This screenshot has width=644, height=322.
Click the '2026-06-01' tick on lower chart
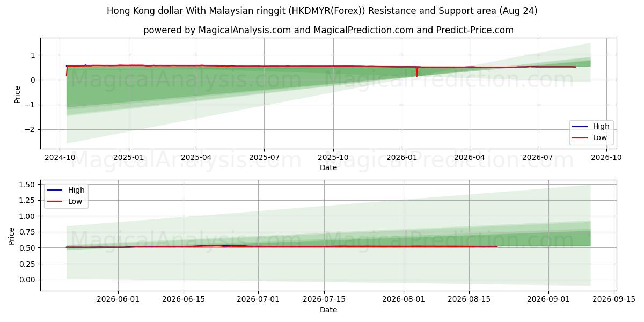118,300
